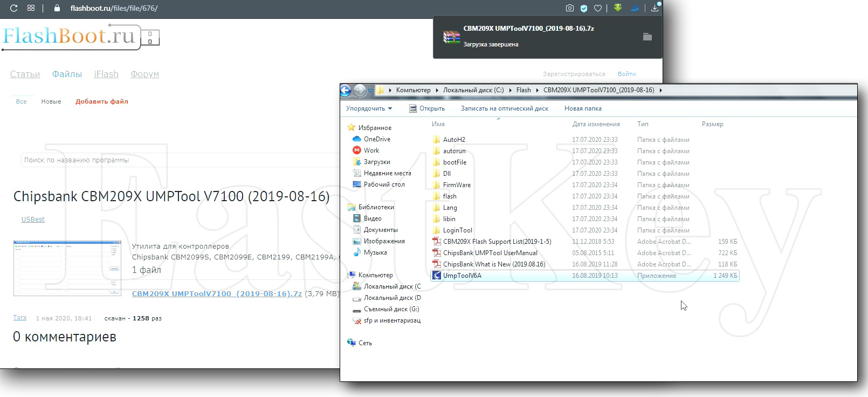The image size is (868, 397).
Task: Click the padlock site security icon
Action: (x=57, y=8)
